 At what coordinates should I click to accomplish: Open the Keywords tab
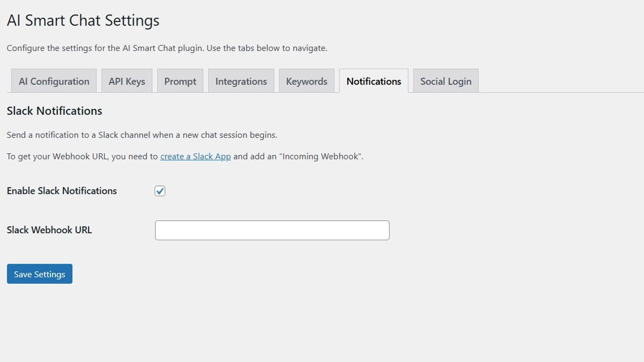click(306, 81)
